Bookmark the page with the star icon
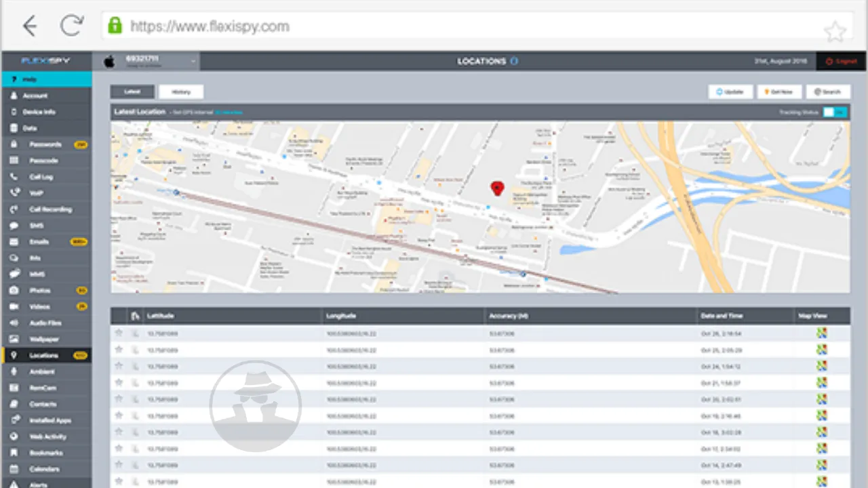Image resolution: width=868 pixels, height=488 pixels. pos(835,31)
